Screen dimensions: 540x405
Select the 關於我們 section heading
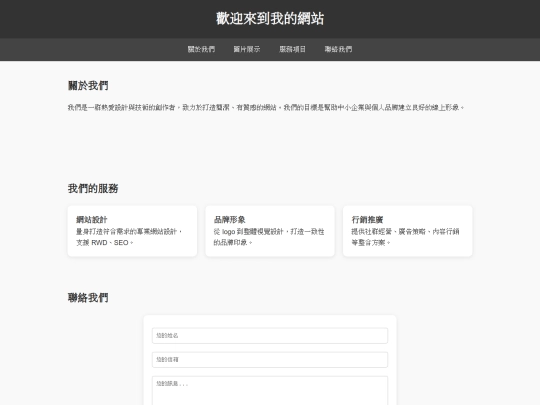tap(88, 85)
